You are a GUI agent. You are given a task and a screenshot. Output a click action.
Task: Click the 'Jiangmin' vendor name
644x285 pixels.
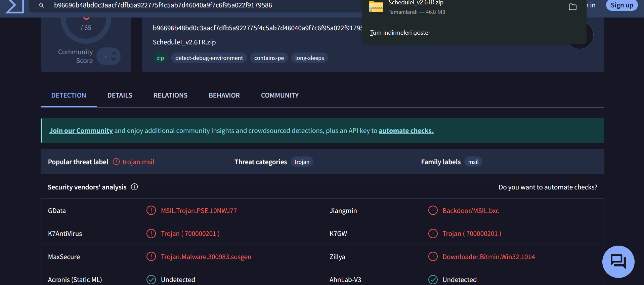coord(343,211)
